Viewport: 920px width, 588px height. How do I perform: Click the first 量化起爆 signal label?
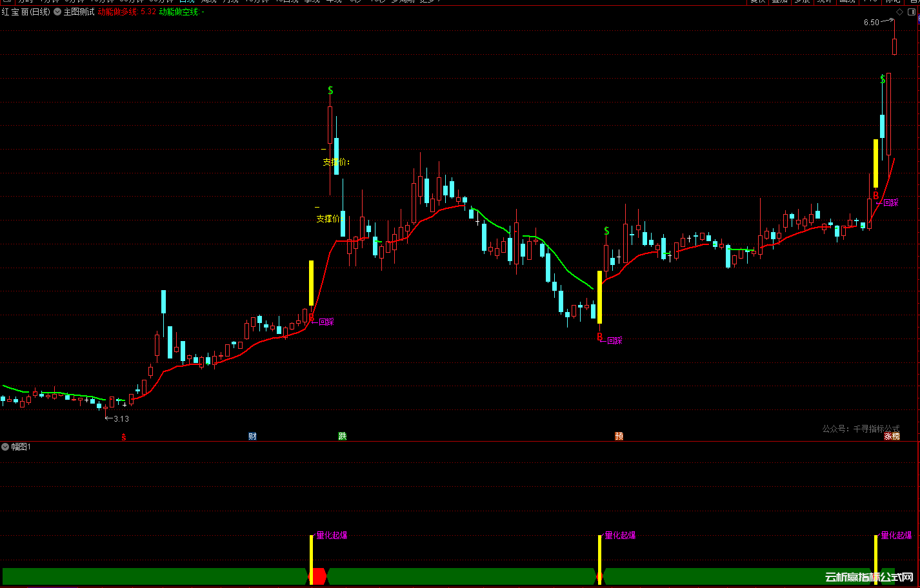[x=332, y=535]
